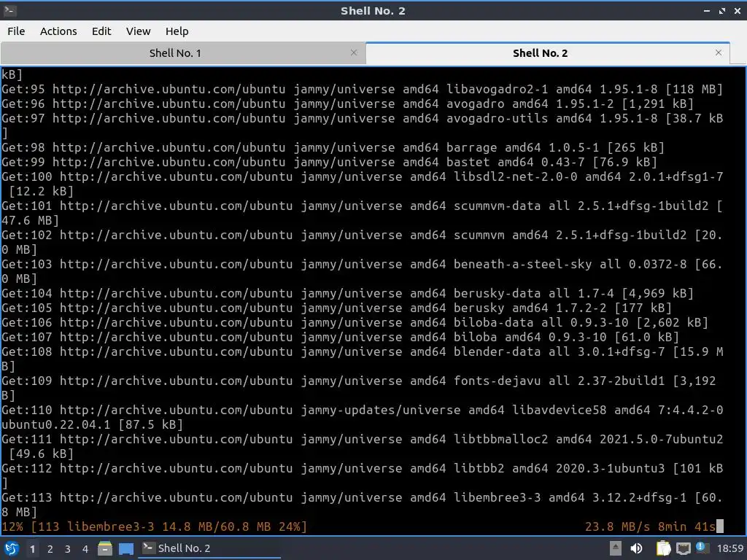Screen dimensions: 747x560
Task: Click the Get:104 berusky-data line
Action: [x=347, y=293]
